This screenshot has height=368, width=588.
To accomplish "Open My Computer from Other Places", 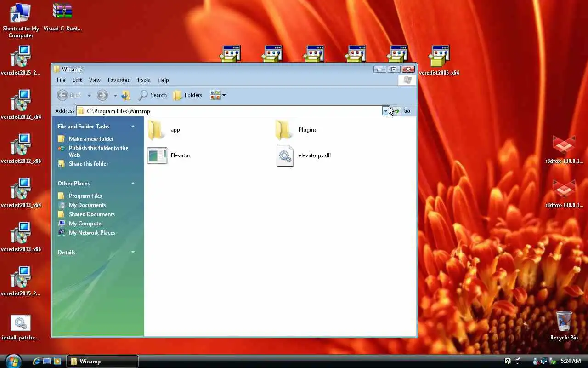I will pyautogui.click(x=86, y=224).
